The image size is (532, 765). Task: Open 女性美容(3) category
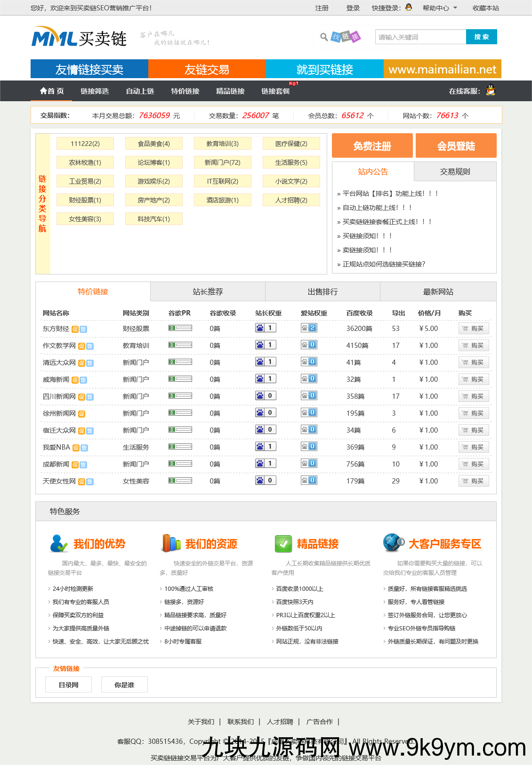pyautogui.click(x=85, y=219)
